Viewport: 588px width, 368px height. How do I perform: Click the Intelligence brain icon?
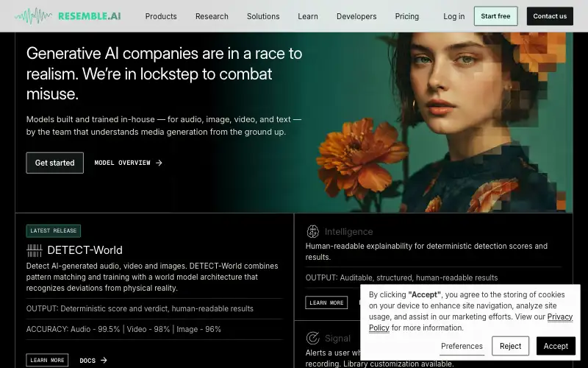click(313, 232)
